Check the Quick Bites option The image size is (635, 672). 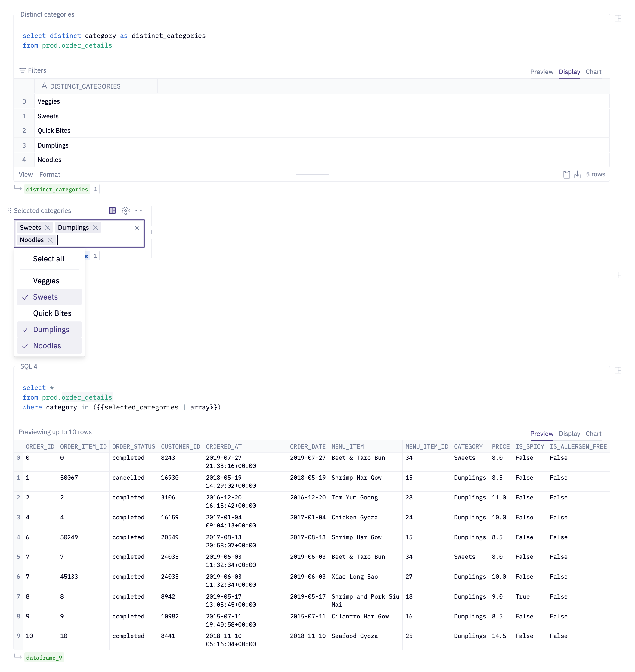coord(52,313)
